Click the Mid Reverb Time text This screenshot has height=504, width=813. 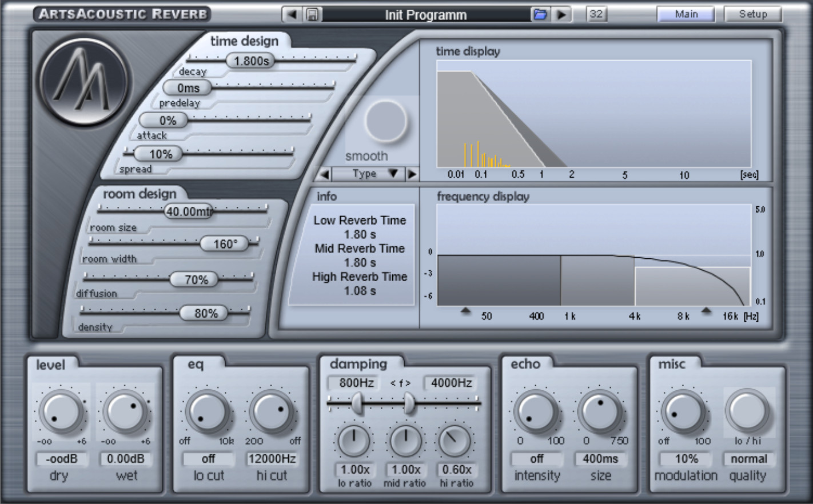pos(360,249)
